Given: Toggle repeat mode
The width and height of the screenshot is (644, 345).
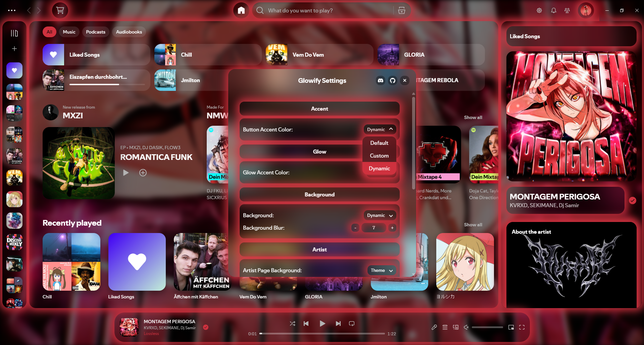Looking at the screenshot, I should [351, 324].
